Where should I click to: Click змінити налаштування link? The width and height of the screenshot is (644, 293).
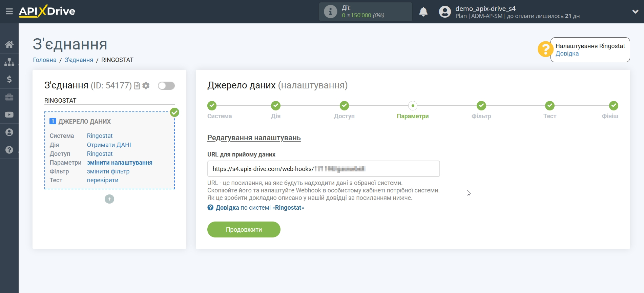pos(120,163)
